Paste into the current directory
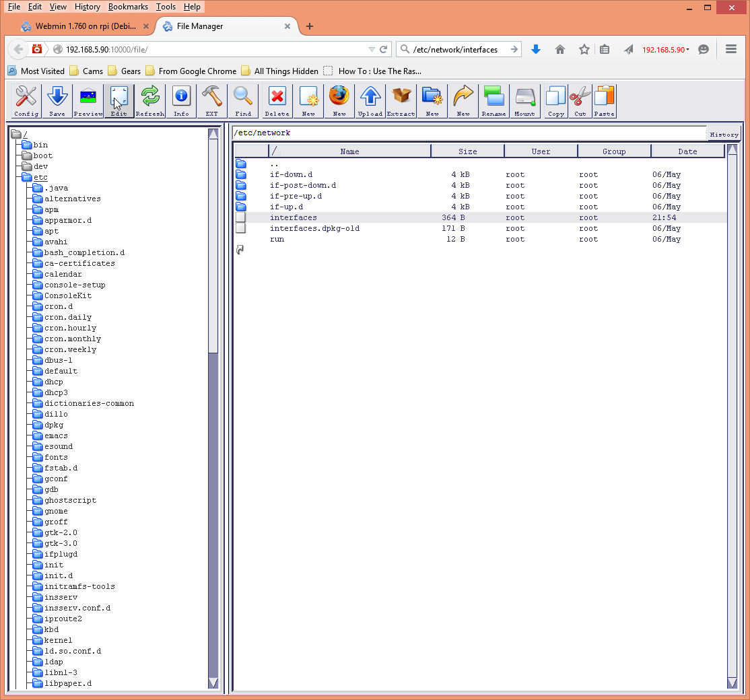 [604, 100]
